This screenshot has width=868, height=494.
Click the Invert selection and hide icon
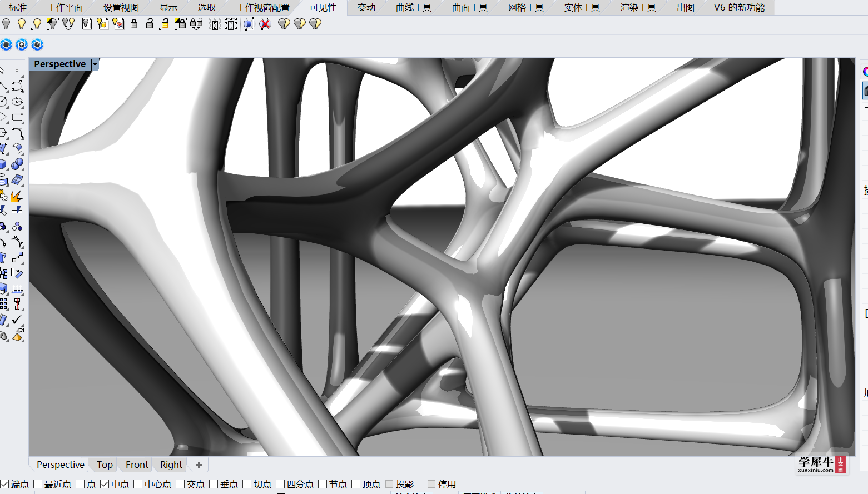(x=53, y=24)
